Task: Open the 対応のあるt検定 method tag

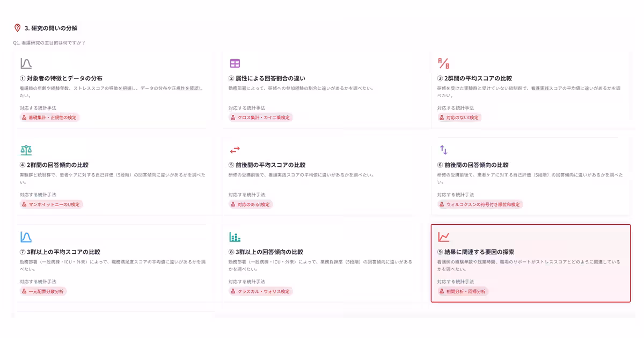Action: [x=251, y=204]
